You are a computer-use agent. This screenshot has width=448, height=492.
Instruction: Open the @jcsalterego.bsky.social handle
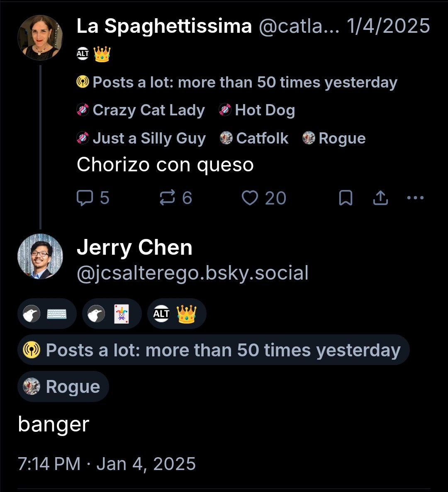coord(192,273)
